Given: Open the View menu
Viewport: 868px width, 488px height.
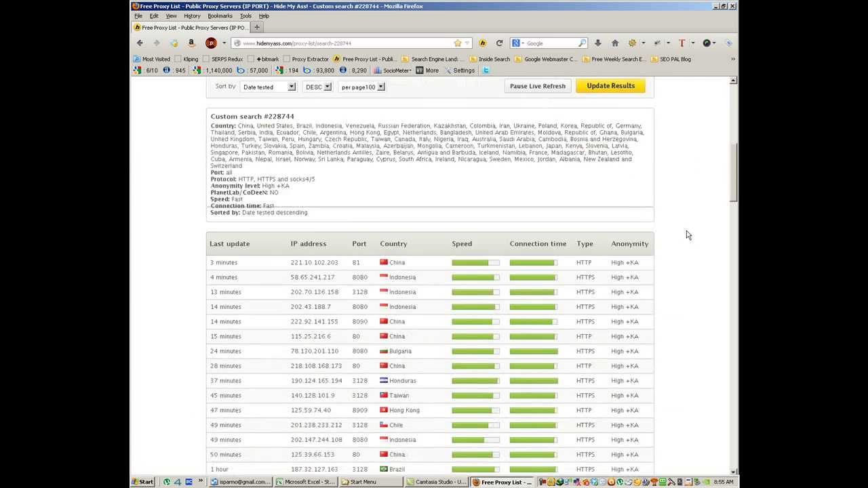Looking at the screenshot, I should 172,16.
